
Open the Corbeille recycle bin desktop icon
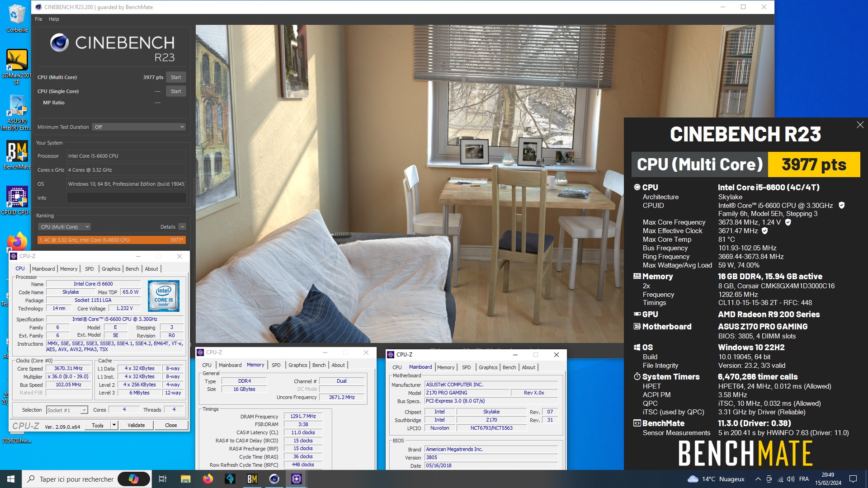pyautogui.click(x=17, y=18)
